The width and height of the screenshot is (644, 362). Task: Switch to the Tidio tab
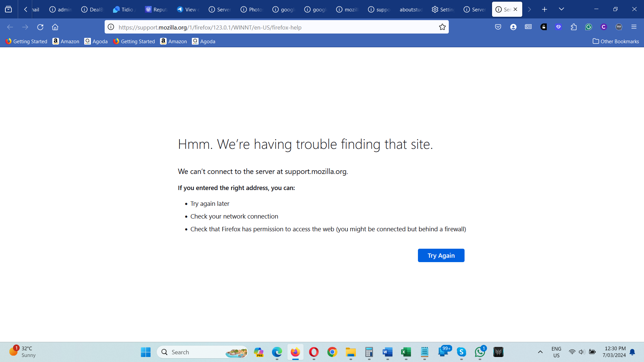[x=124, y=9]
